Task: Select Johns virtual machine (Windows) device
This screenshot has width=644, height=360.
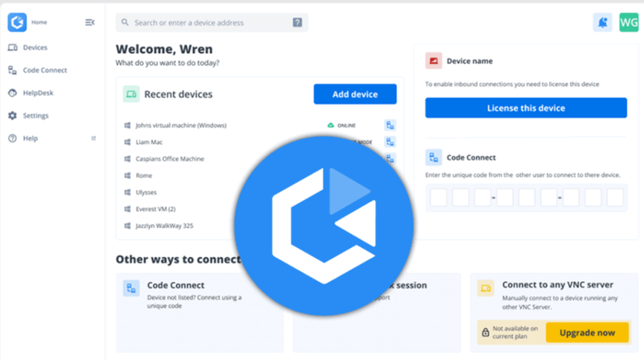Action: pos(180,126)
